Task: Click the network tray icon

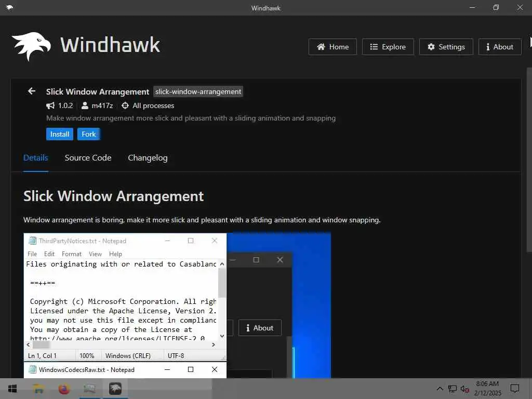Action: click(453, 389)
